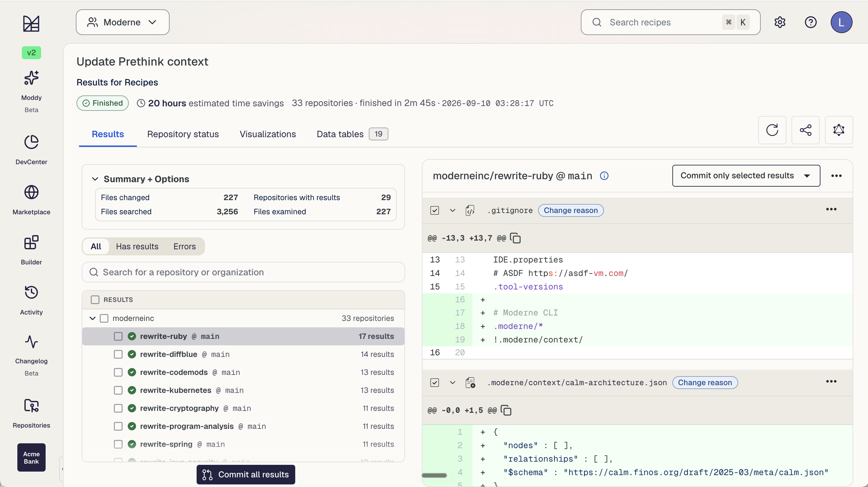The height and width of the screenshot is (487, 868).
Task: Collapse the Summary + Options section
Action: click(95, 179)
